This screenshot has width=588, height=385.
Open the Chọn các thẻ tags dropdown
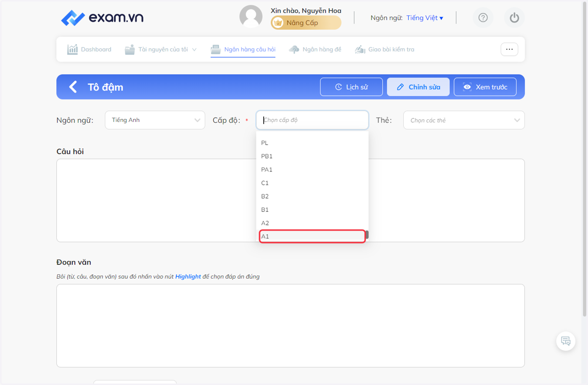point(464,120)
